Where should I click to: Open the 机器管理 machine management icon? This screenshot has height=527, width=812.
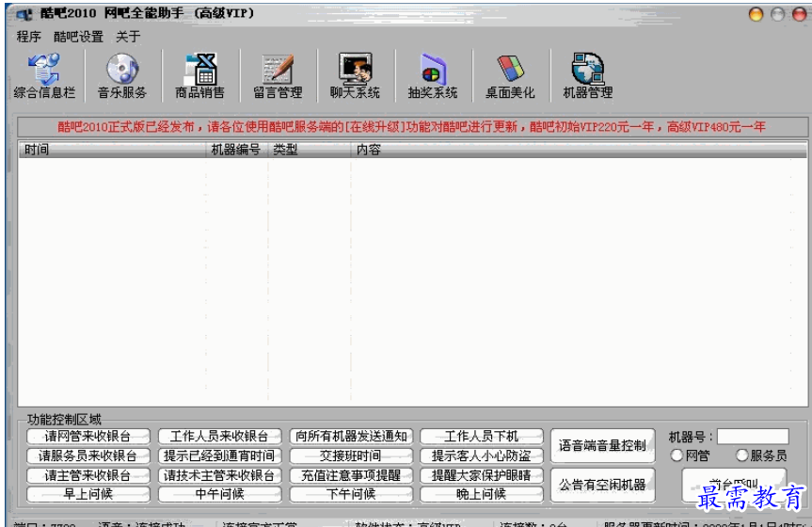point(588,76)
